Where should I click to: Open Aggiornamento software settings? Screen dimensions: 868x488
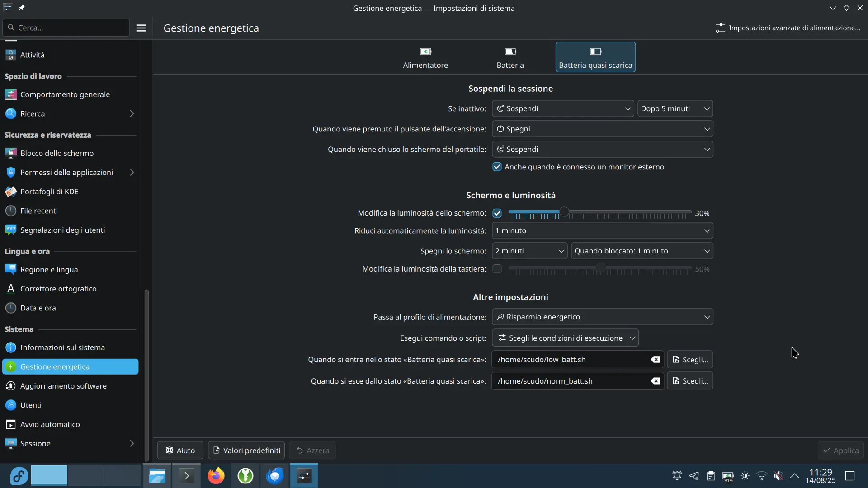(x=63, y=386)
